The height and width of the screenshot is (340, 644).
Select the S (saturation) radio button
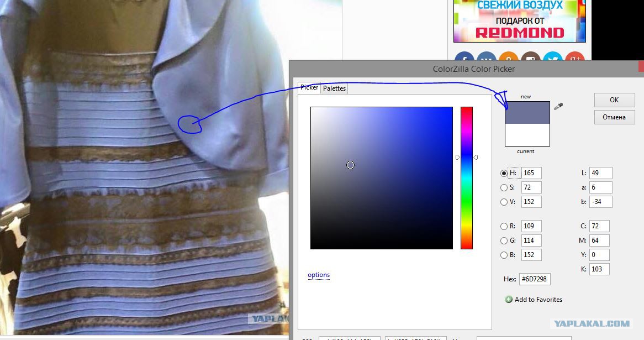point(504,187)
